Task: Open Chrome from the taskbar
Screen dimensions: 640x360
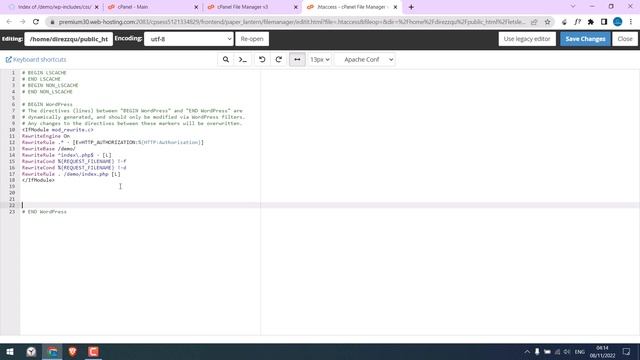Action: pyautogui.click(x=52, y=351)
